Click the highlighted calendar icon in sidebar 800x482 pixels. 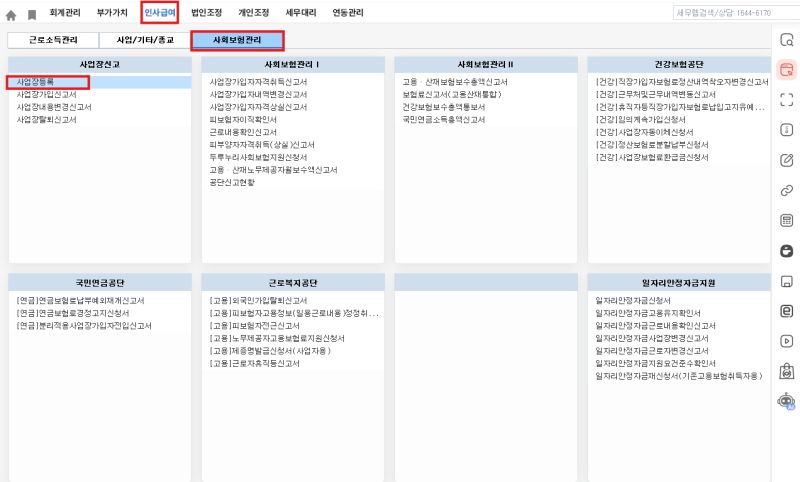tap(787, 70)
